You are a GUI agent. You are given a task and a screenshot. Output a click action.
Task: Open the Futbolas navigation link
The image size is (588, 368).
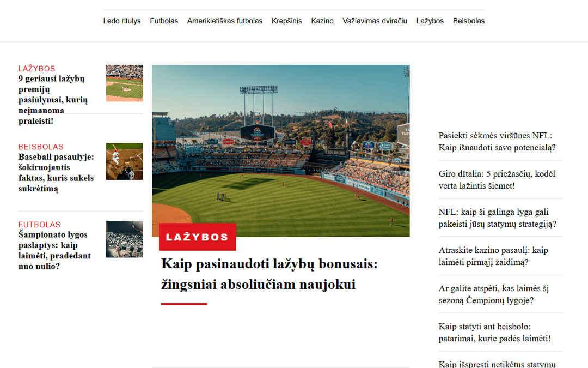click(x=164, y=21)
